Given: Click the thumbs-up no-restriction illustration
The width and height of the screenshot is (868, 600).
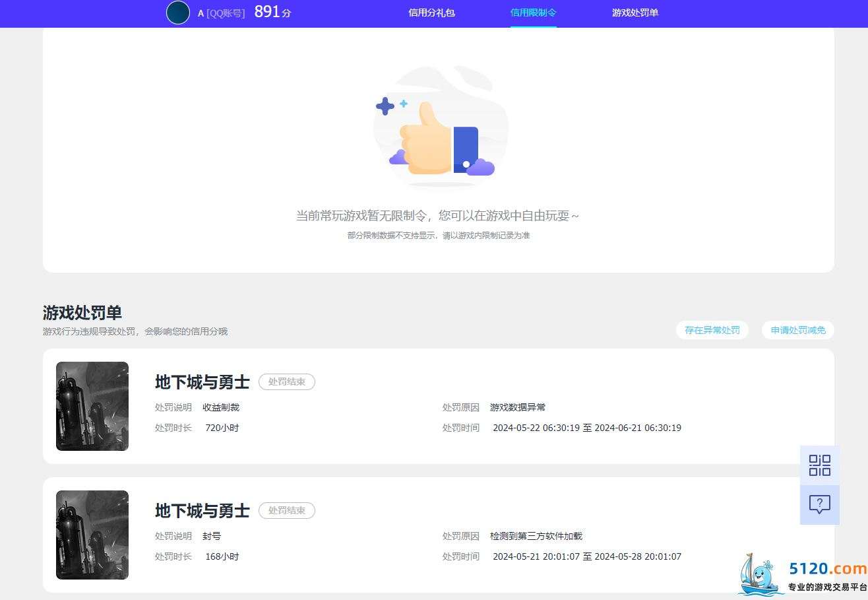Looking at the screenshot, I should [441, 127].
